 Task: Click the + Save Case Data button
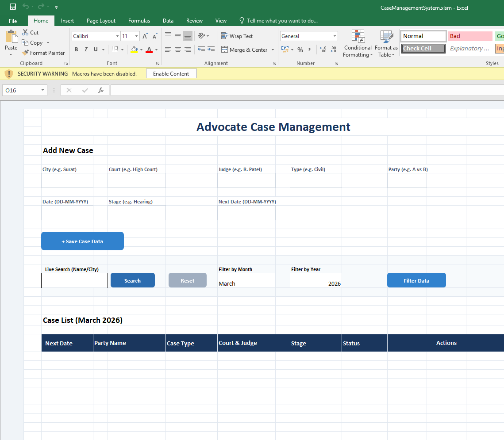(82, 241)
